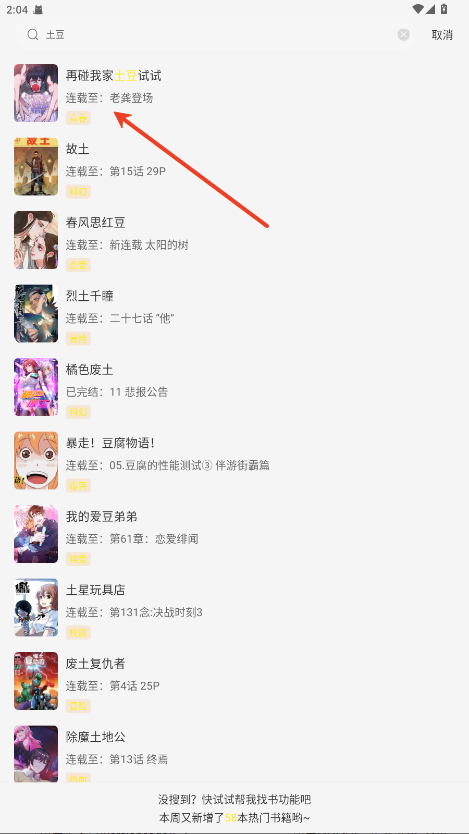The width and height of the screenshot is (469, 834).
Task: Open the 故土 comic cover
Action: click(x=36, y=166)
